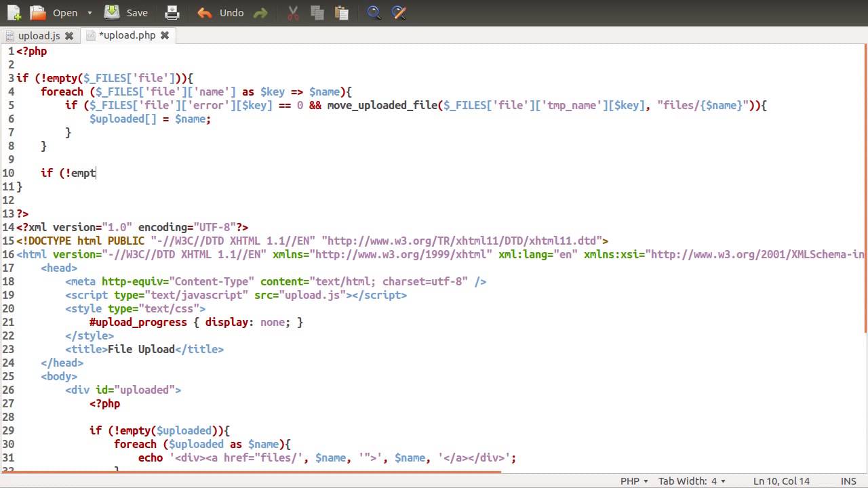Click '?>' on line 13

coord(22,213)
